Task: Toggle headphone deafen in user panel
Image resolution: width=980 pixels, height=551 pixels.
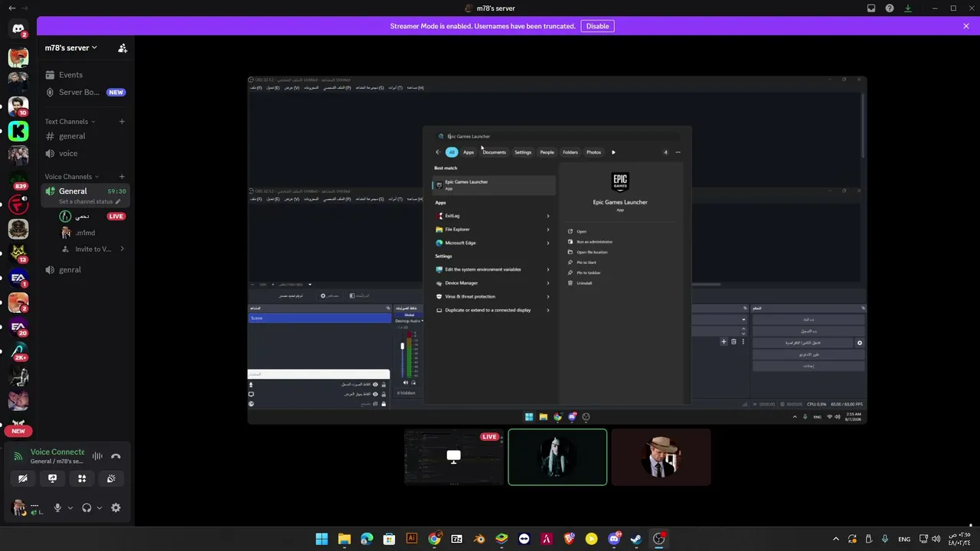Action: click(87, 508)
